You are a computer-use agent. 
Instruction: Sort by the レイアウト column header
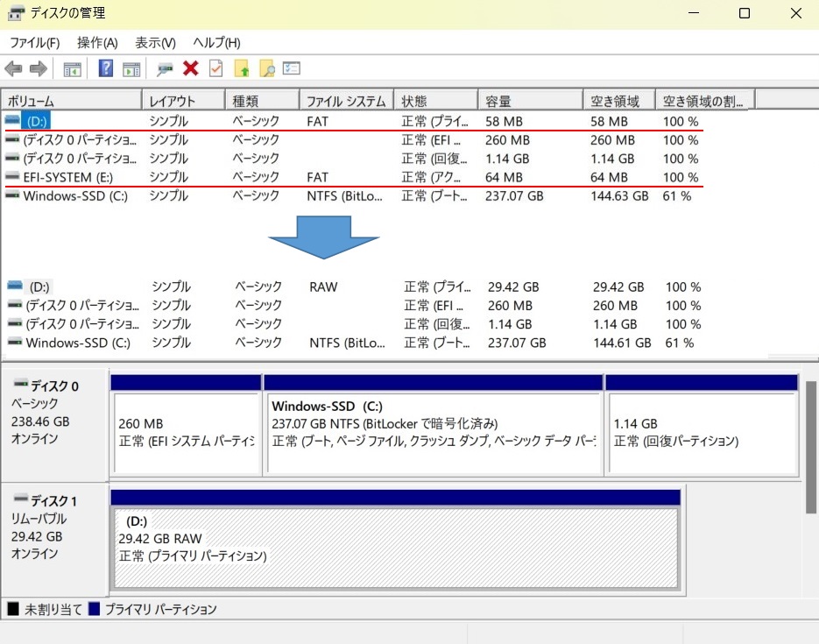[x=183, y=100]
